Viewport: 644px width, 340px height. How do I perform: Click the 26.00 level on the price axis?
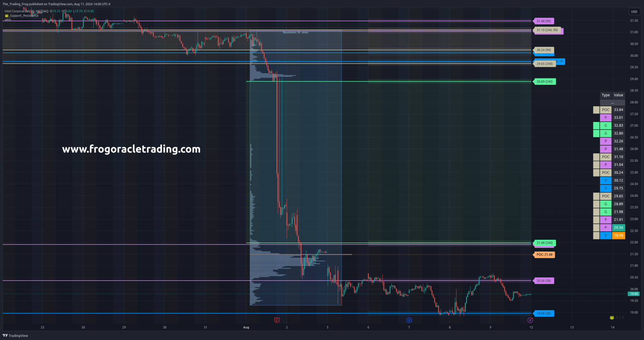coord(634,149)
